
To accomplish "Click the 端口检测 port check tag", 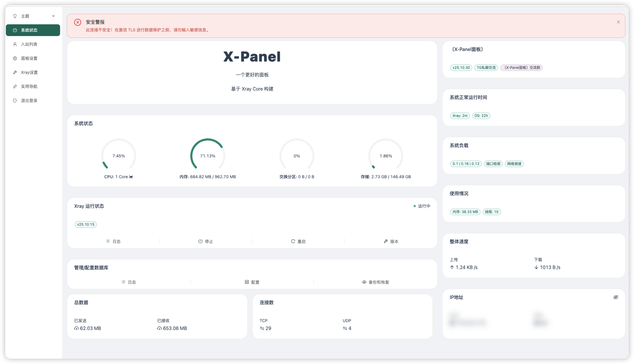I will tap(493, 164).
